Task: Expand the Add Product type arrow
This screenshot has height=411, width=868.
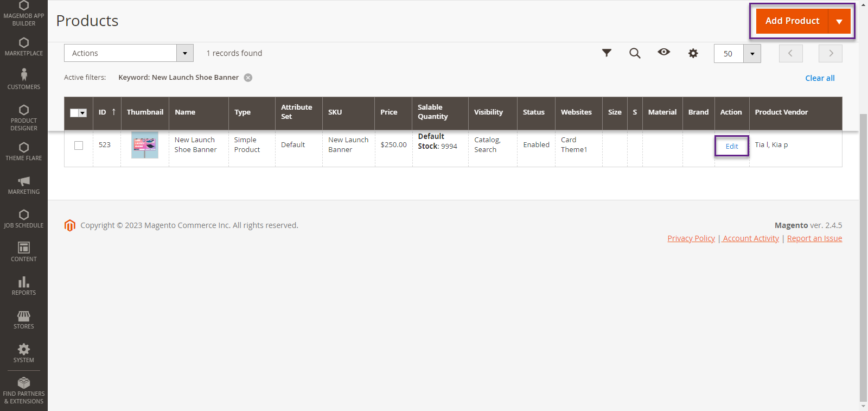Action: [x=839, y=21]
